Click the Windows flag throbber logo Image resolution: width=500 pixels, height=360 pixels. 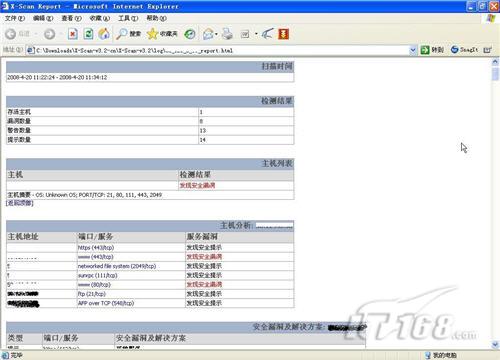(491, 18)
